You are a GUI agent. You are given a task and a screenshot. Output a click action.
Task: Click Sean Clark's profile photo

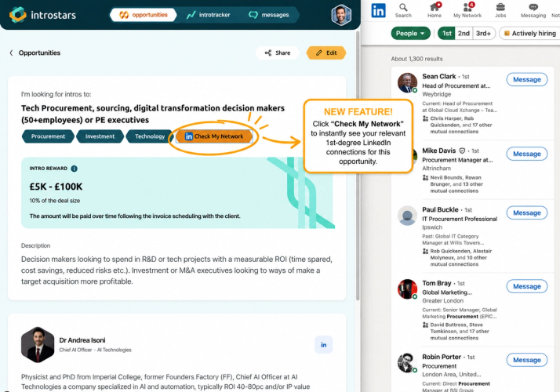point(408,83)
